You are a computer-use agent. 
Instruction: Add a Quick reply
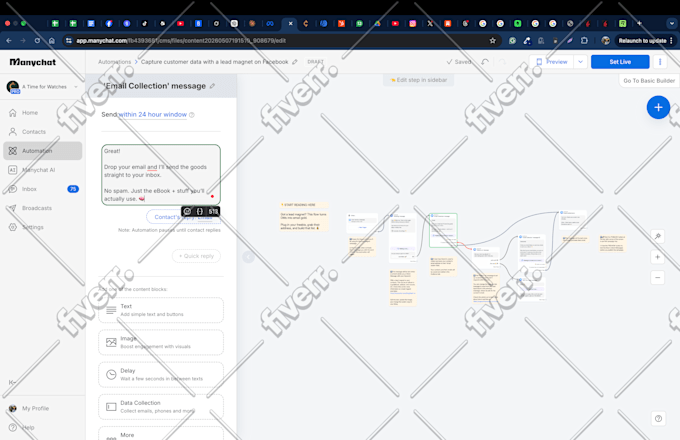[196, 256]
